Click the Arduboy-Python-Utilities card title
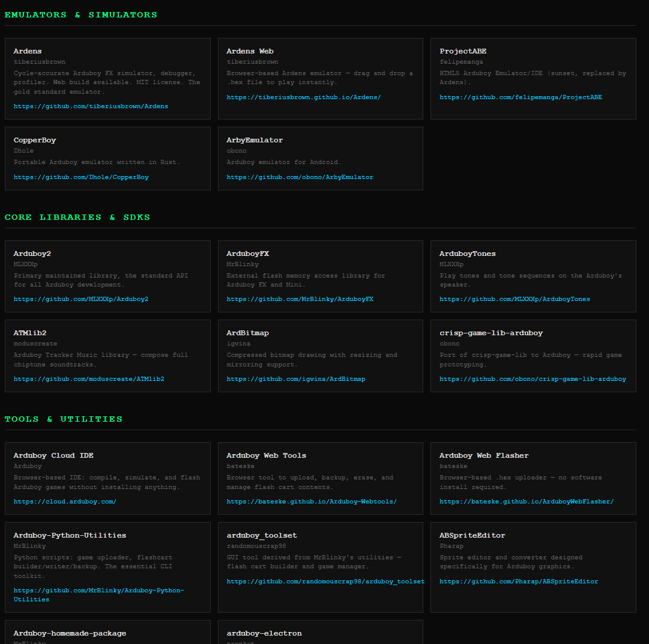This screenshot has width=649, height=644. pyautogui.click(x=70, y=535)
